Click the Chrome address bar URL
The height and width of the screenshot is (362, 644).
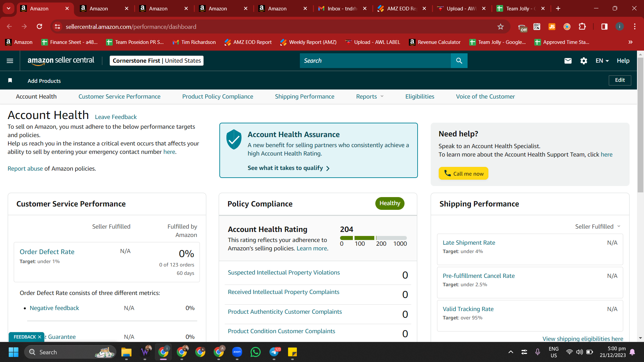pos(131,26)
